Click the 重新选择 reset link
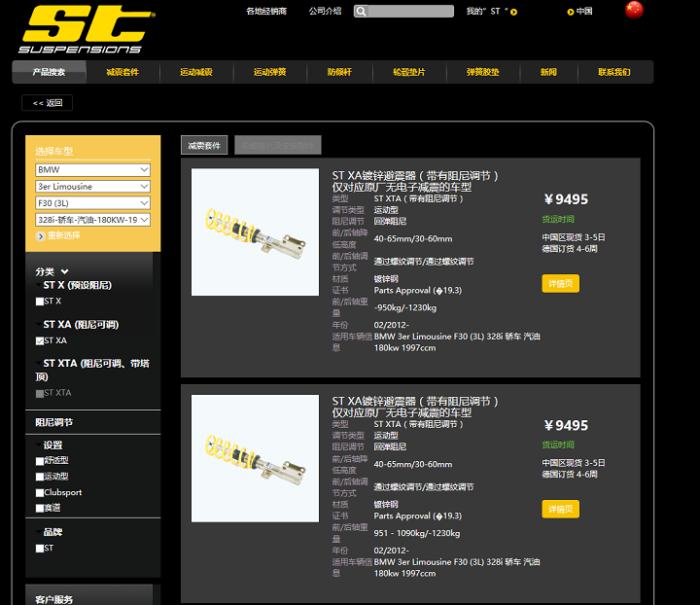The width and height of the screenshot is (700, 605). point(64,235)
